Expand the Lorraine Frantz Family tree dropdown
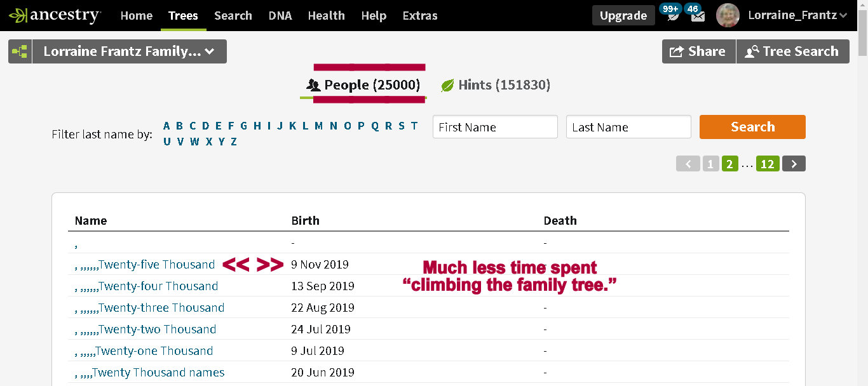The image size is (868, 386). point(130,51)
